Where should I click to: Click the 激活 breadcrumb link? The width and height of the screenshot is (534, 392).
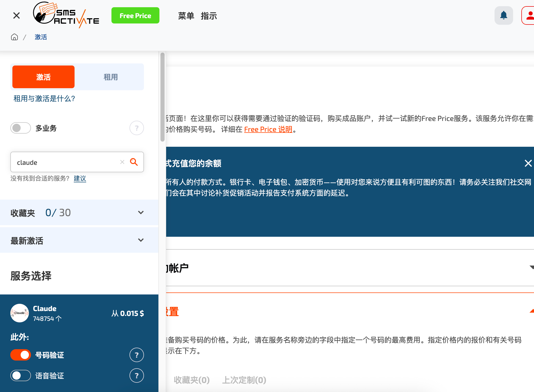tap(41, 37)
